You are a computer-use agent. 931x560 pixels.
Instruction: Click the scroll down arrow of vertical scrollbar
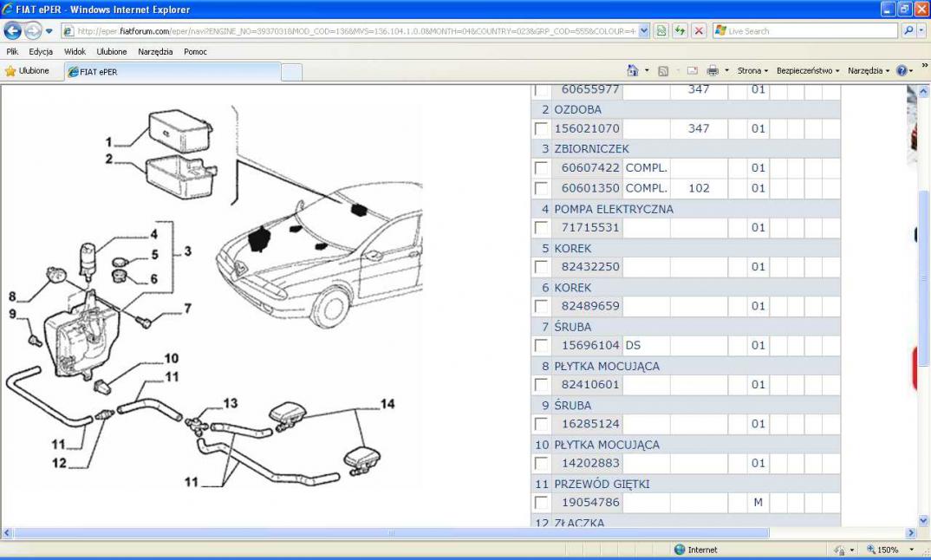(x=923, y=520)
